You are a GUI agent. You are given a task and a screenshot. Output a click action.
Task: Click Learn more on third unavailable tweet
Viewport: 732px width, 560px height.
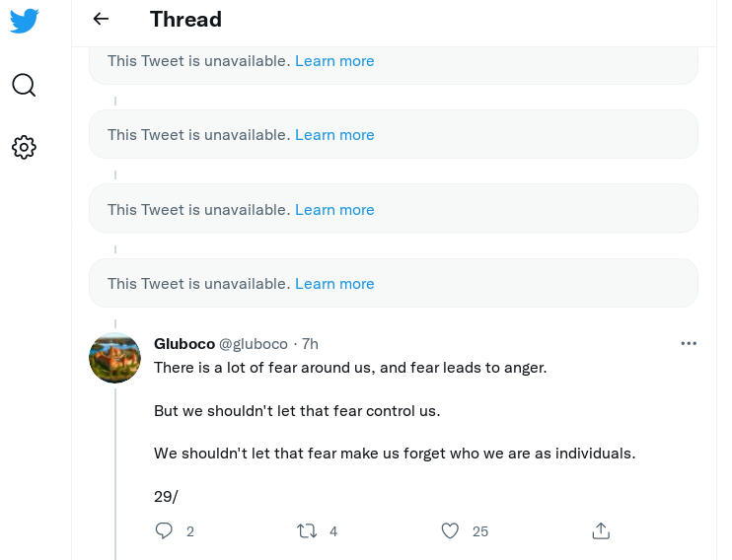pyautogui.click(x=334, y=209)
